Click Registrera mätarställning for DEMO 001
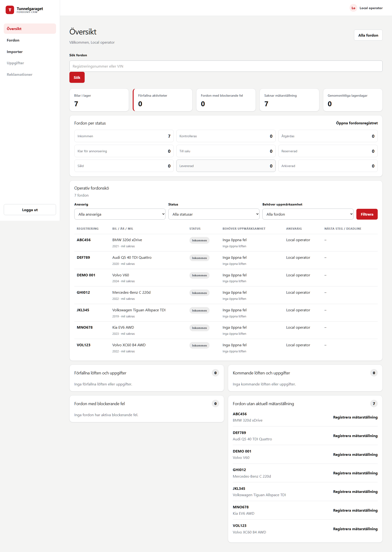 355,454
